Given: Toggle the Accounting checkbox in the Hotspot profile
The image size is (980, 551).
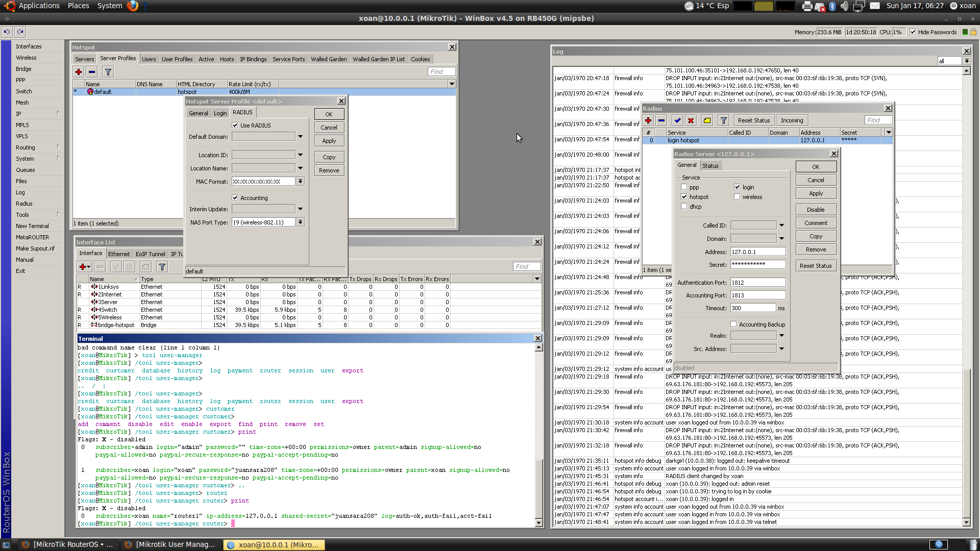Looking at the screenshot, I should click(x=235, y=197).
